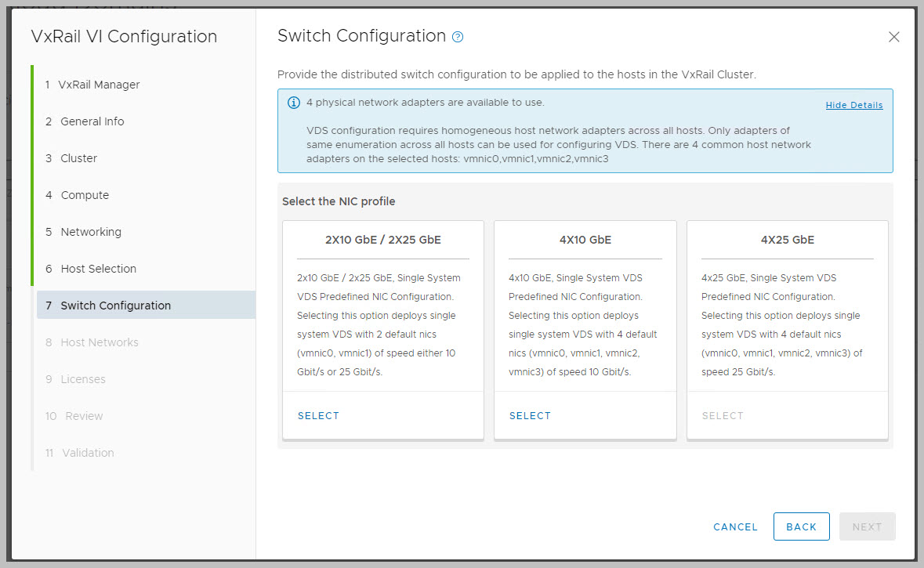
Task: Click the Host Networks step
Action: click(x=99, y=342)
